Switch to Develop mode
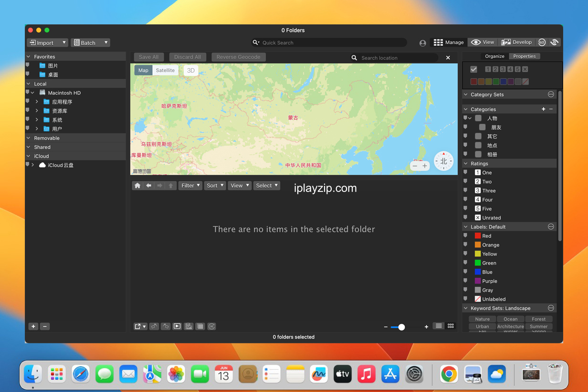The height and width of the screenshot is (392, 588). point(516,42)
